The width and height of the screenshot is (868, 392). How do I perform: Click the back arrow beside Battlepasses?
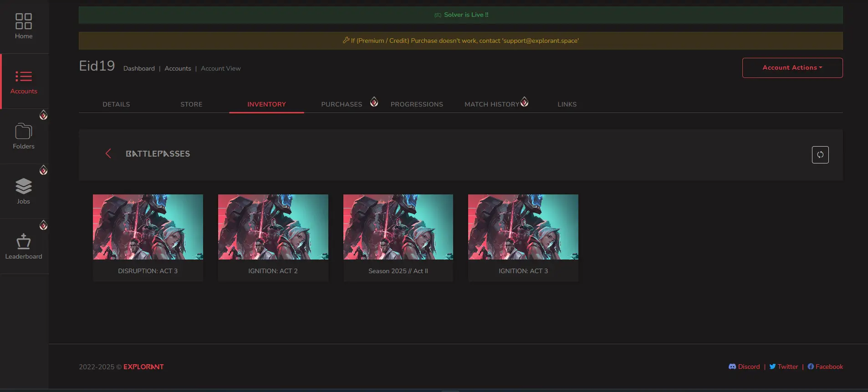(108, 154)
